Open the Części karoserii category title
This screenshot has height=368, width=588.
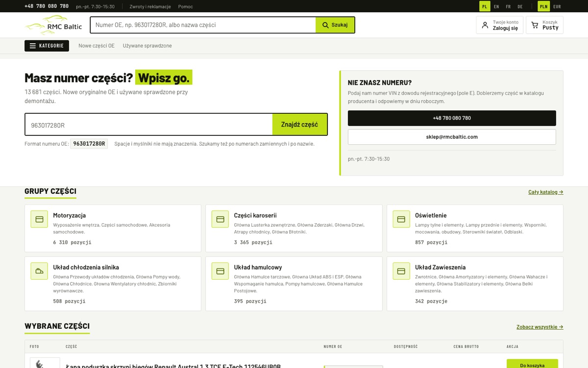[x=255, y=215]
